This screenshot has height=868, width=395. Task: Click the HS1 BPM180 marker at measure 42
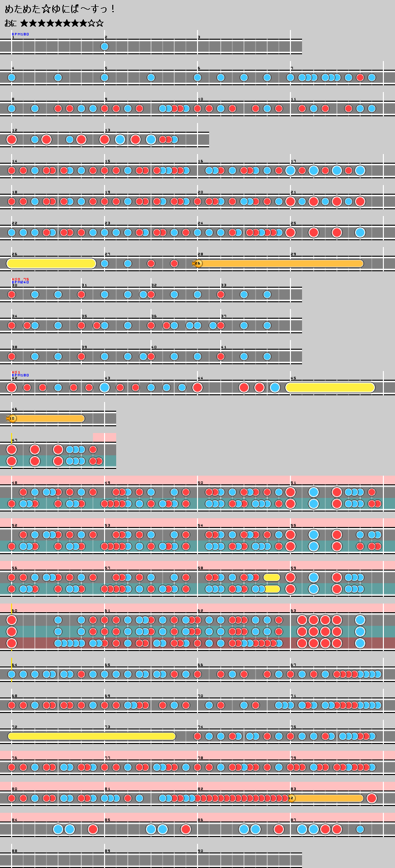20,373
